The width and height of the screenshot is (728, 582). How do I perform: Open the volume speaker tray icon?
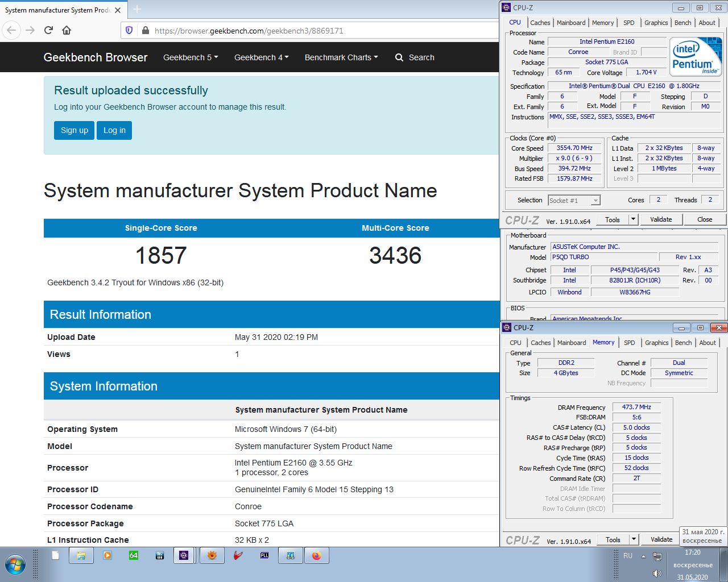[657, 573]
